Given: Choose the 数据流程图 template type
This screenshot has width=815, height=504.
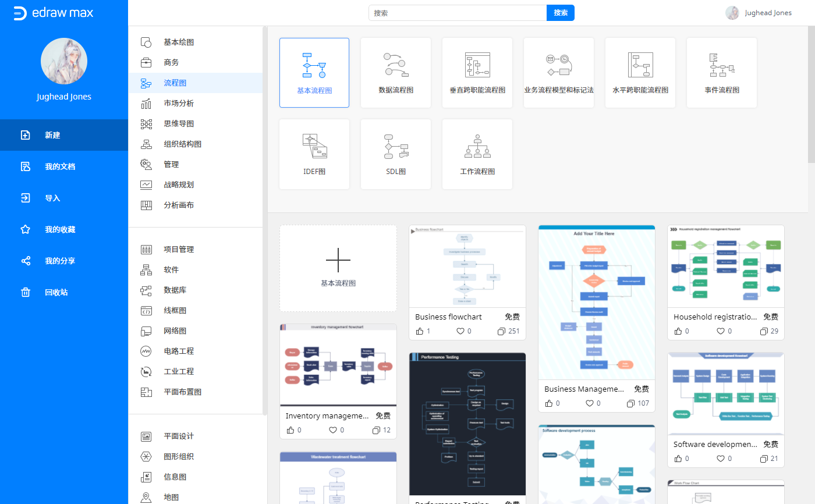Looking at the screenshot, I should coord(396,73).
